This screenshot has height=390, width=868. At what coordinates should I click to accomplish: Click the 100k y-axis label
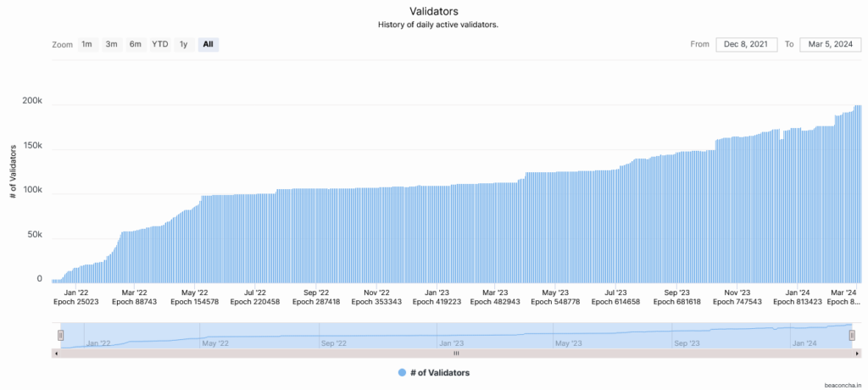click(32, 190)
